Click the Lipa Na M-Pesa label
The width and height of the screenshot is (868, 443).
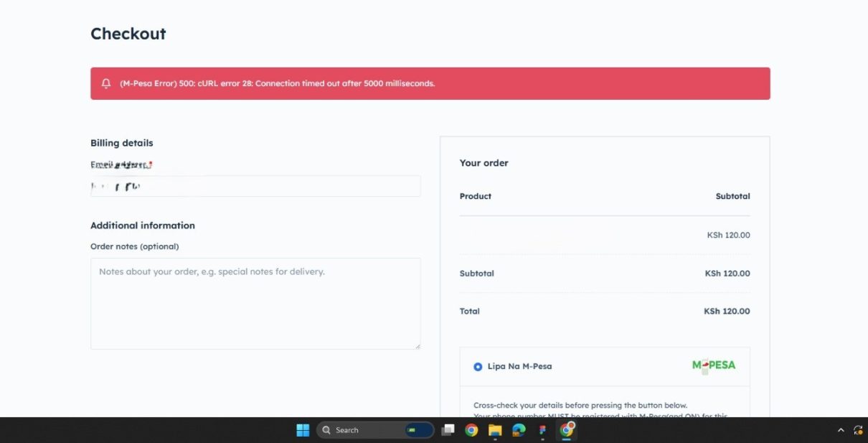pyautogui.click(x=519, y=366)
